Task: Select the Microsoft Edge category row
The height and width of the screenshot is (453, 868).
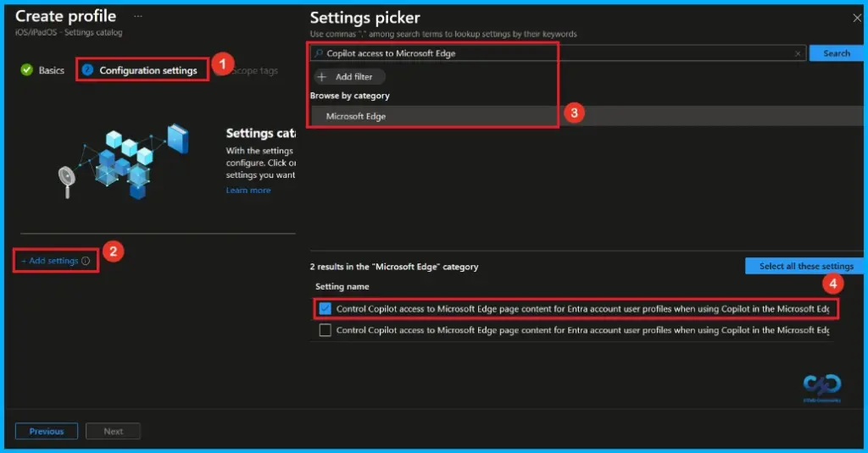Action: click(587, 116)
